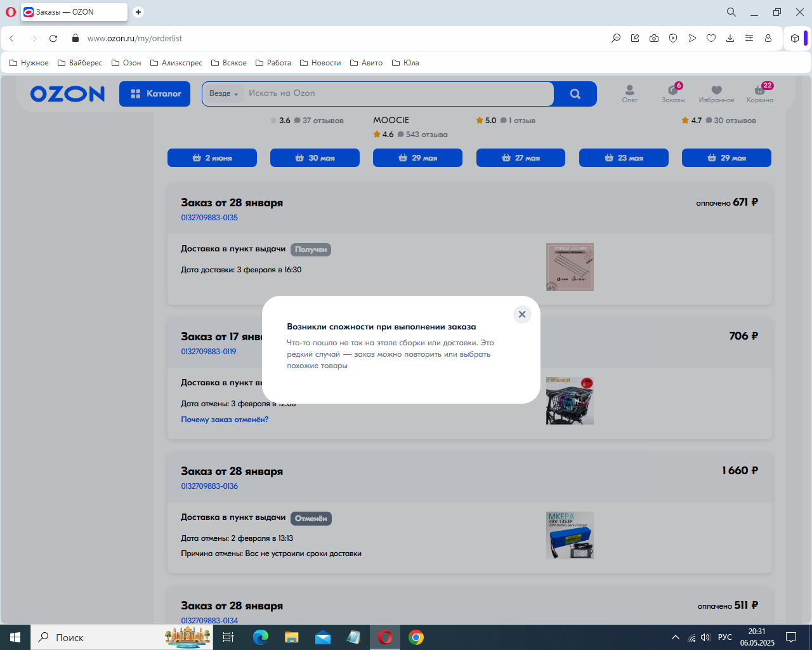
Task: Open the Алиэкспрес bookmarks folder
Action: [x=176, y=63]
